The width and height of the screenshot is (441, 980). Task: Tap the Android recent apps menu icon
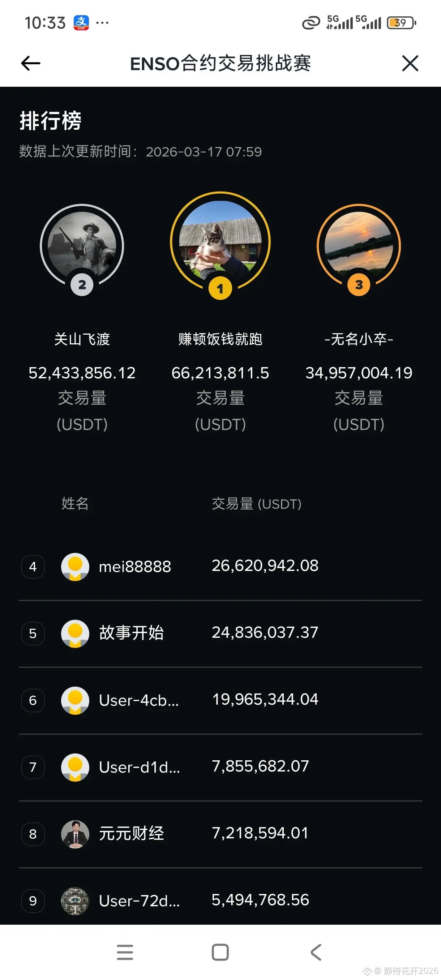point(125,952)
